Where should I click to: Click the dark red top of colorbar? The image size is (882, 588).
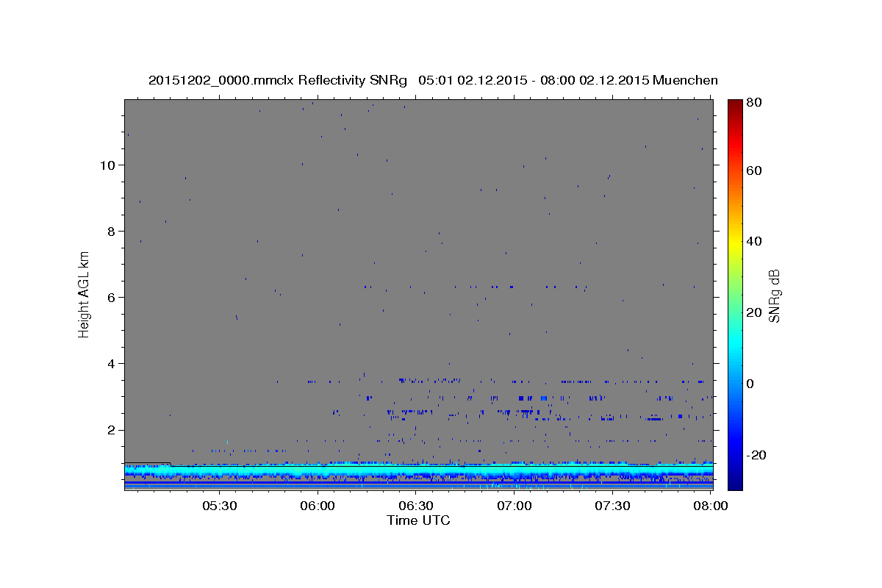735,104
